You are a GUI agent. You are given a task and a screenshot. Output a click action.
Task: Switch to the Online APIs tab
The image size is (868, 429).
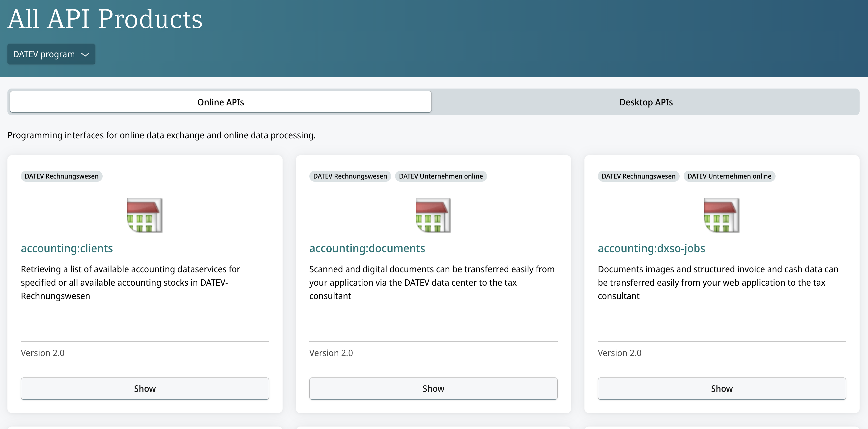(220, 102)
